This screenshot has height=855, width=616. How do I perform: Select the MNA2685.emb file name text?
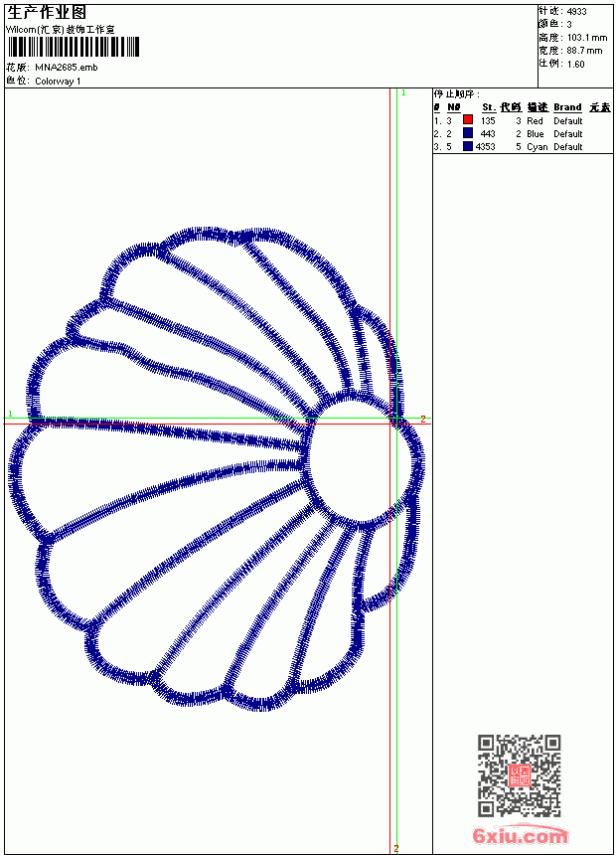(x=67, y=67)
